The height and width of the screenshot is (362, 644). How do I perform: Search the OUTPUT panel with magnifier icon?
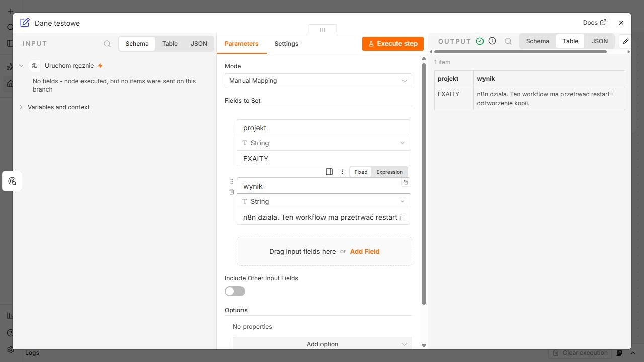(508, 41)
